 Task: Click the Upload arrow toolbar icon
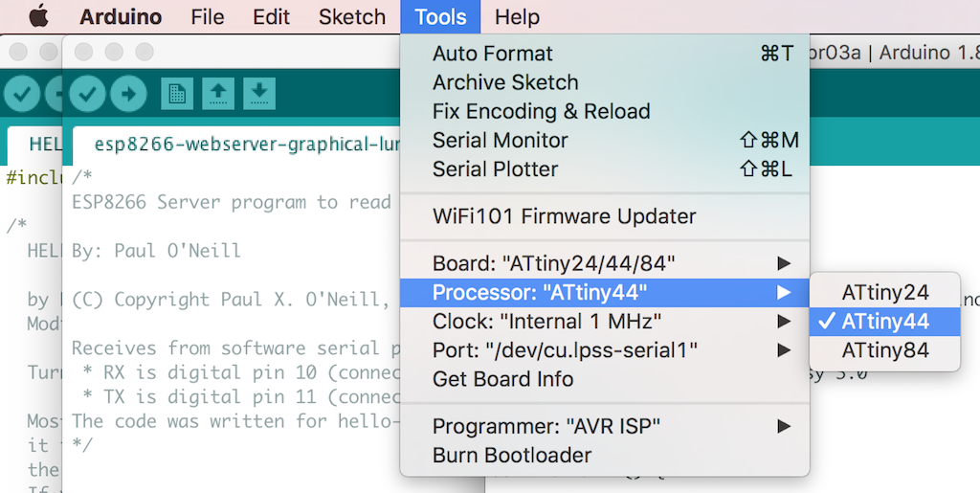(127, 93)
